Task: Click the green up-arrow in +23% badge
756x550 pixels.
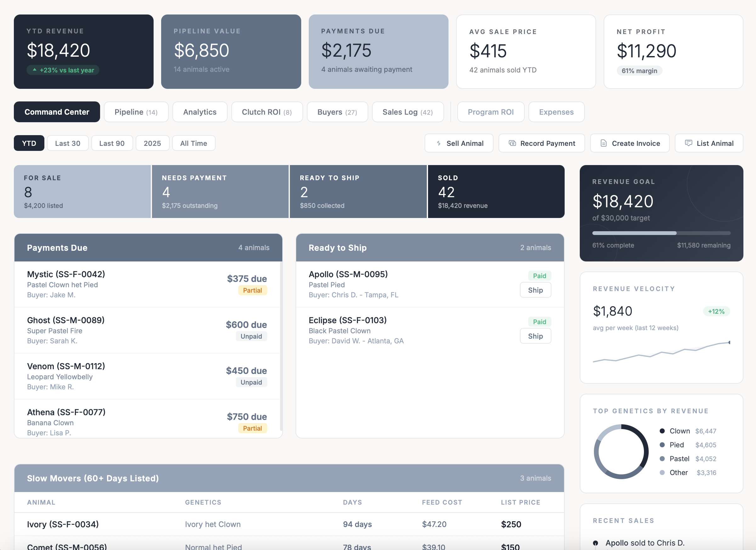Action: click(34, 70)
